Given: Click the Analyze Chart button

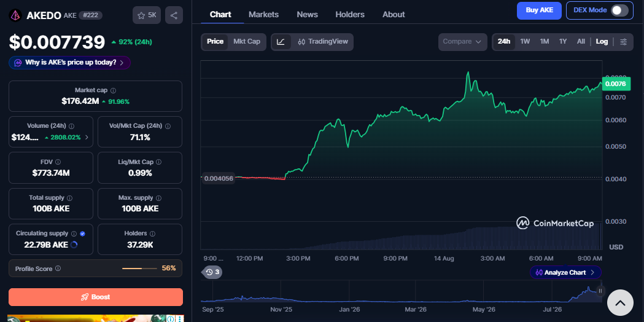Looking at the screenshot, I should point(565,272).
